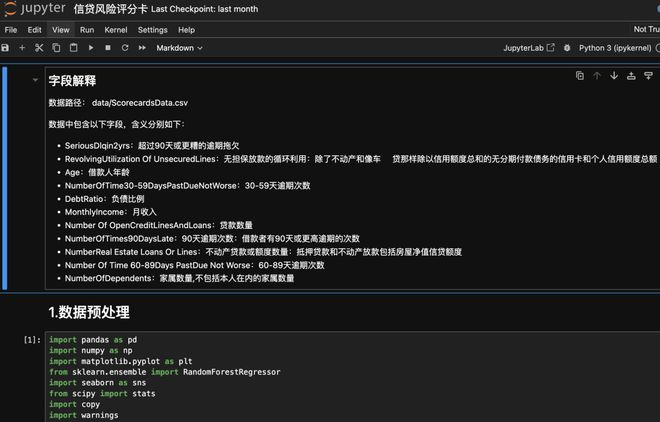Click the 1.数据预处理 heading
660x422 pixels.
click(89, 312)
